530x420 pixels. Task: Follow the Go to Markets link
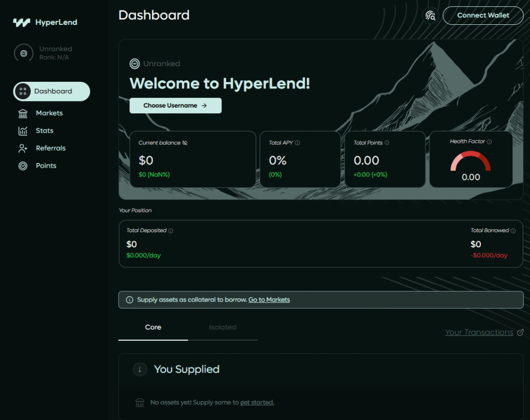pyautogui.click(x=269, y=299)
